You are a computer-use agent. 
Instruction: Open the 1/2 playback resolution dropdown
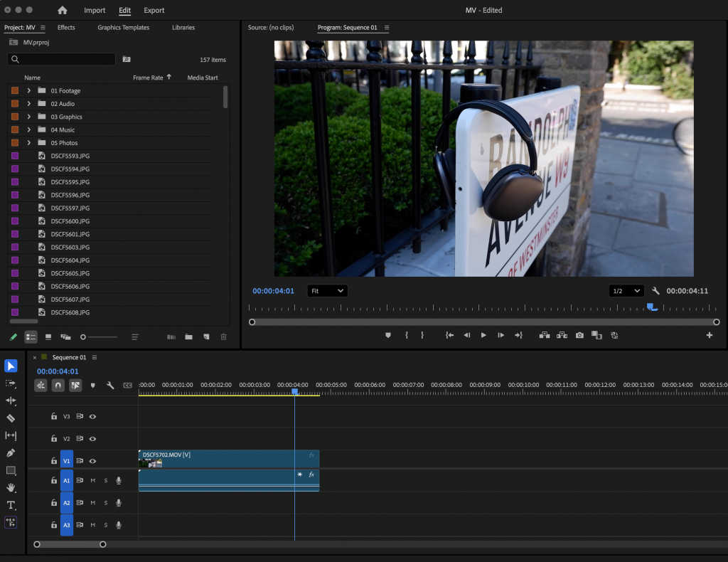[x=626, y=291]
